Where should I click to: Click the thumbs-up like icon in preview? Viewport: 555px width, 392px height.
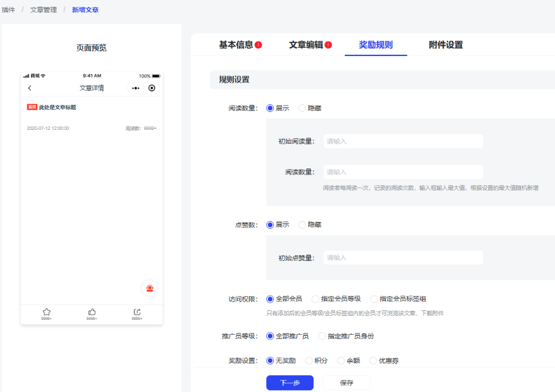point(92,312)
